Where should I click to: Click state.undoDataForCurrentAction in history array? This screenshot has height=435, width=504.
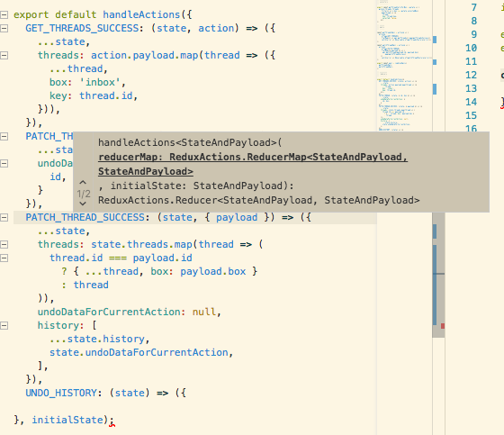coord(139,353)
